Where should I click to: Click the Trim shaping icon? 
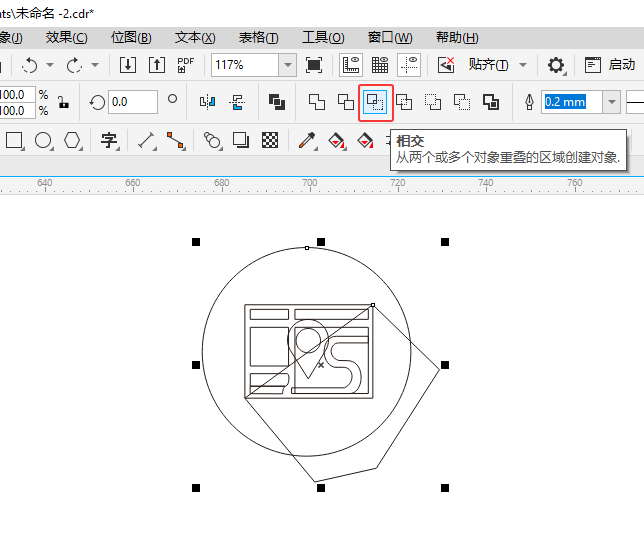(346, 102)
